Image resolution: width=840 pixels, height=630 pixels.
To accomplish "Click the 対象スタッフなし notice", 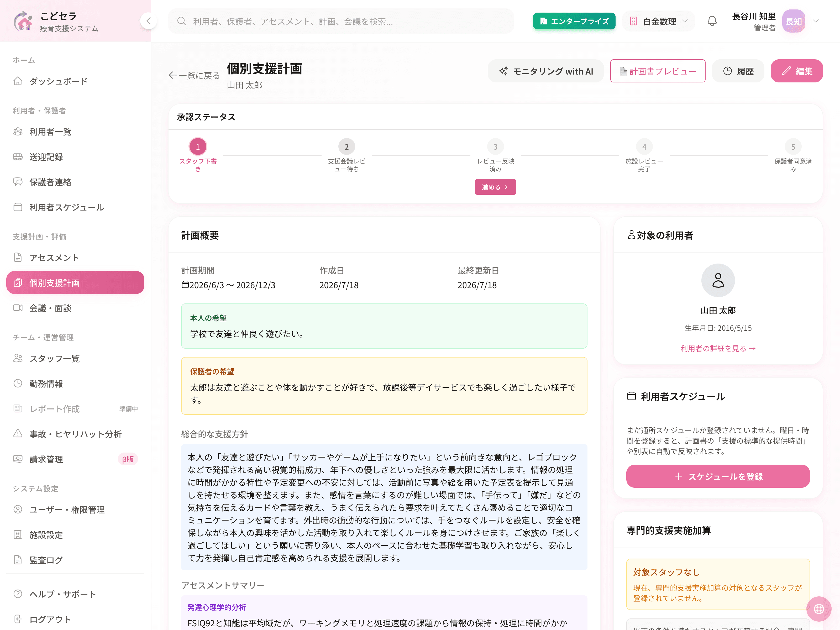I will [x=718, y=584].
